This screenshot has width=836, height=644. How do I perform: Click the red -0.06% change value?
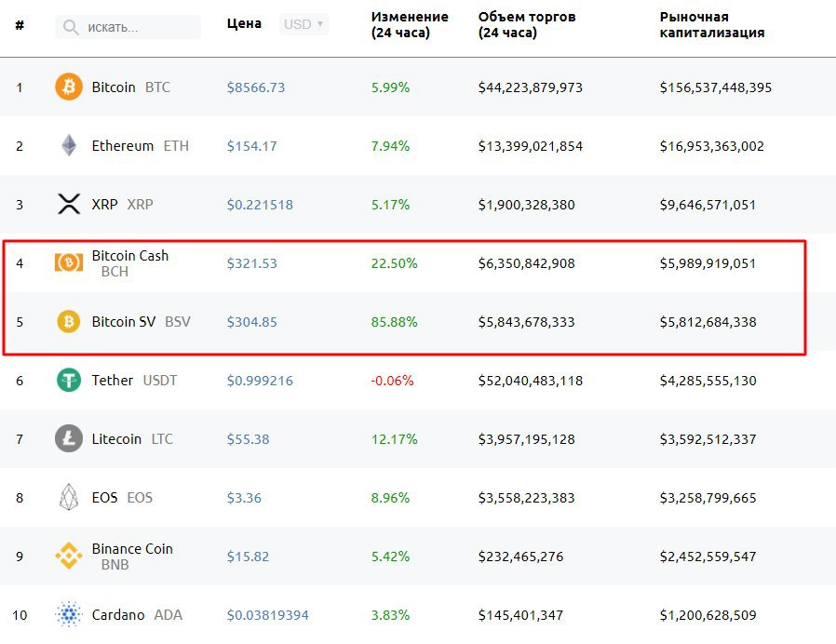[x=392, y=381]
